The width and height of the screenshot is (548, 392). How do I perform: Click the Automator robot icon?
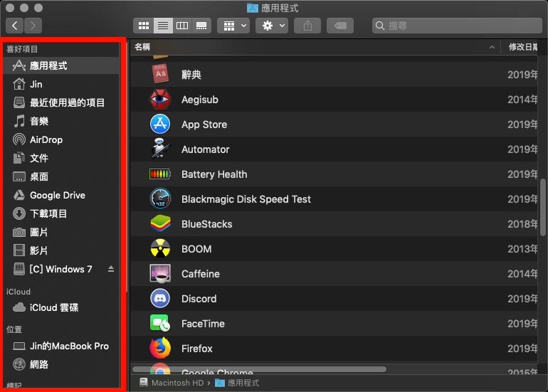(x=160, y=148)
